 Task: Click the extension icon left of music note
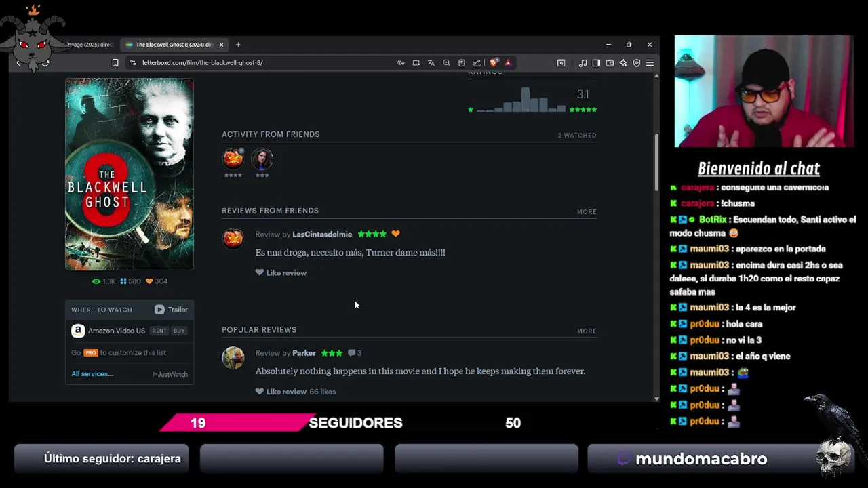[x=561, y=63]
